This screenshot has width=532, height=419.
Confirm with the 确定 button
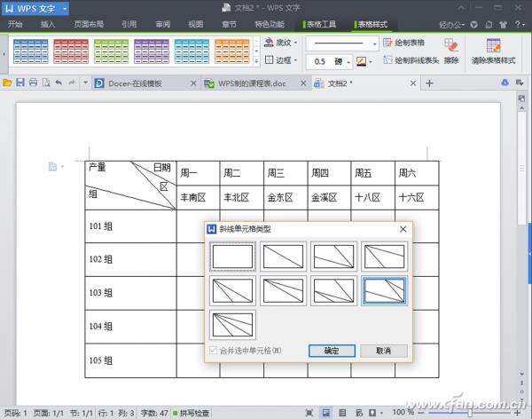(x=332, y=351)
